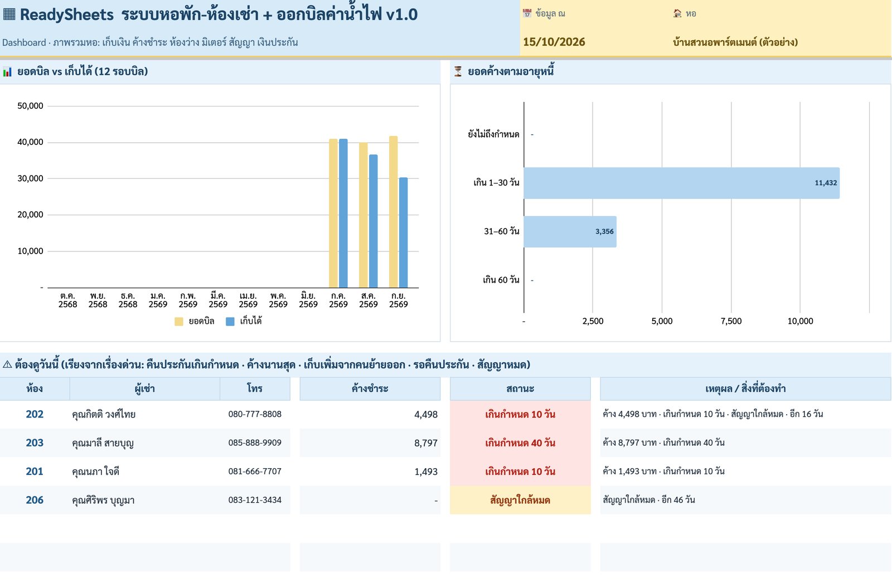The height and width of the screenshot is (588, 892).
Task: Click room number 202 link
Action: tap(35, 414)
